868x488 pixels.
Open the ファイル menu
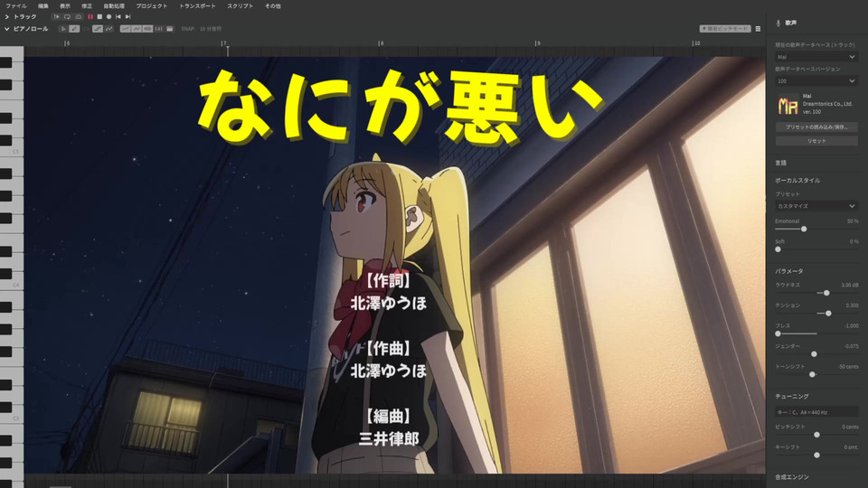(x=15, y=6)
